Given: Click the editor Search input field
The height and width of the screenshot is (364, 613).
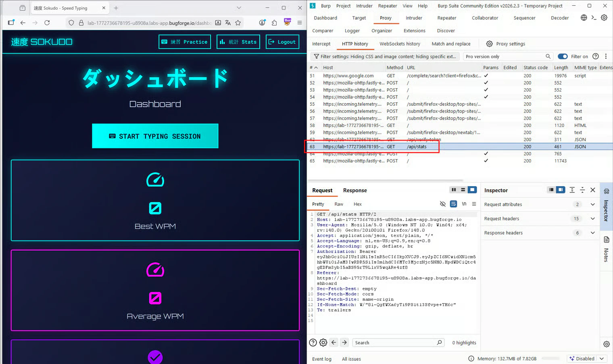Looking at the screenshot, I should click(398, 343).
